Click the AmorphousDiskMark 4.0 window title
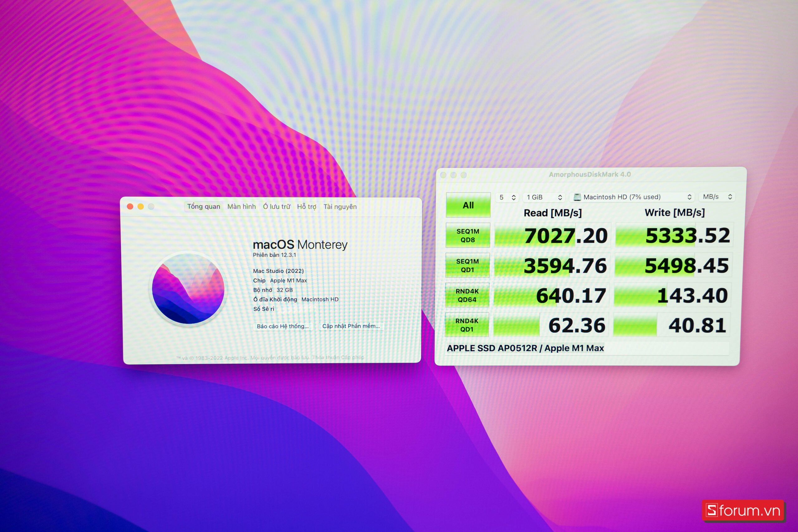 coord(590,175)
